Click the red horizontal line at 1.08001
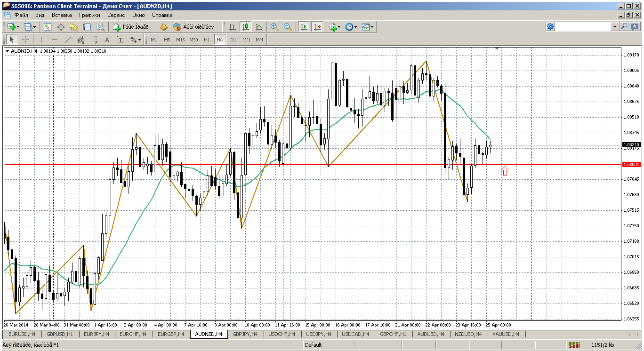The image size is (644, 351). [x=377, y=165]
